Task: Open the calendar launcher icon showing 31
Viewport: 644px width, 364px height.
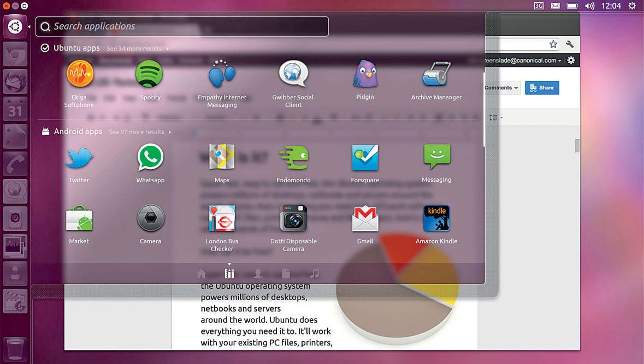Action: click(x=15, y=109)
